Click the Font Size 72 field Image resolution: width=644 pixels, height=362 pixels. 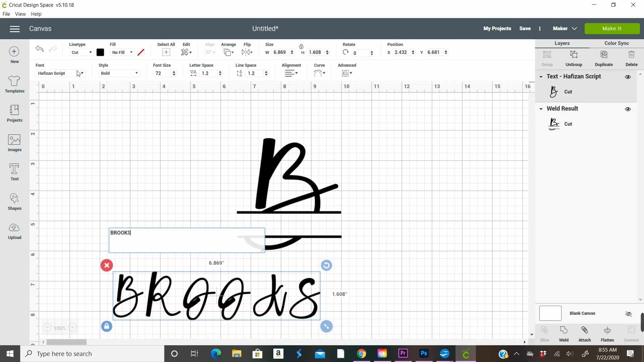coord(162,73)
